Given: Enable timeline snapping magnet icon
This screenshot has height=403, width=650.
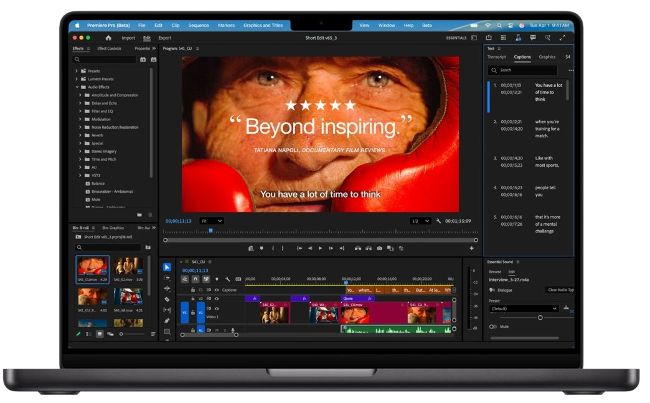Looking at the screenshot, I should pyautogui.click(x=194, y=279).
